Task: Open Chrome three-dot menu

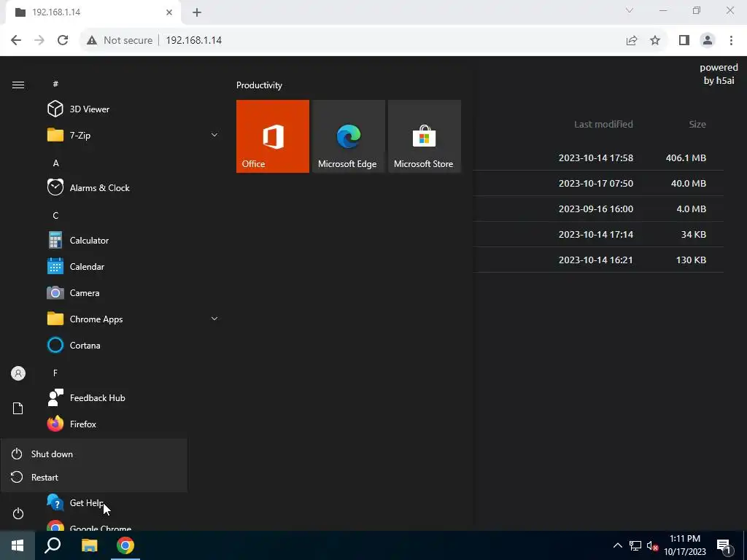Action: click(x=731, y=40)
